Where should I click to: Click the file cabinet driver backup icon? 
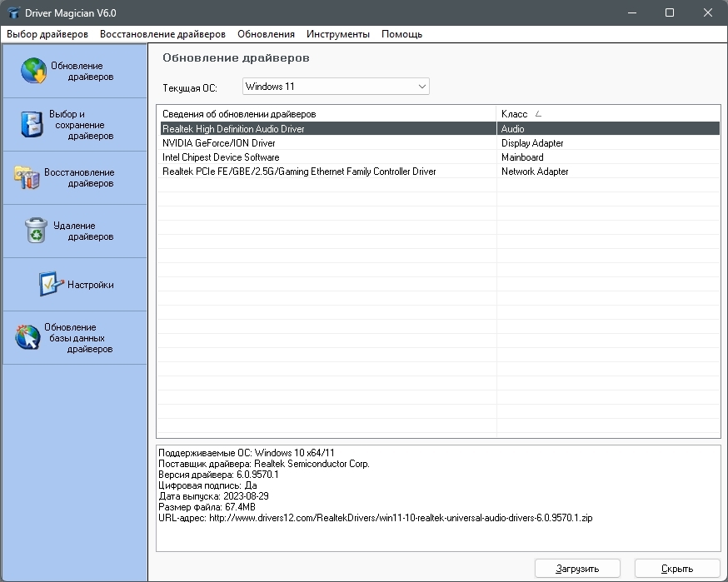pyautogui.click(x=32, y=124)
